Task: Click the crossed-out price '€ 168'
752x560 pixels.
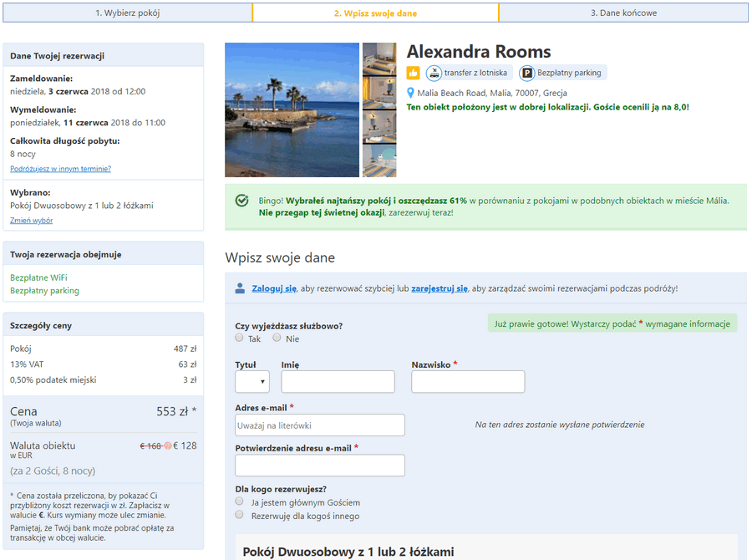Action: [x=151, y=446]
